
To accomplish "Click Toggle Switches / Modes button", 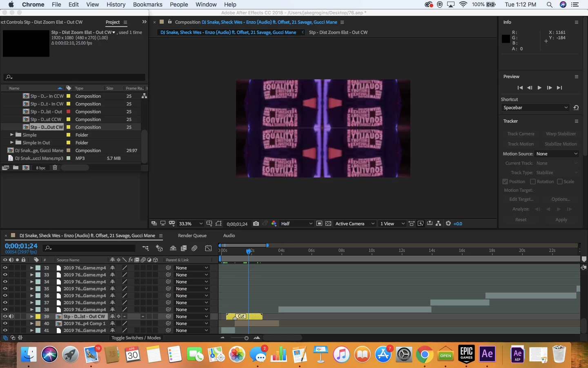I will [x=136, y=338].
